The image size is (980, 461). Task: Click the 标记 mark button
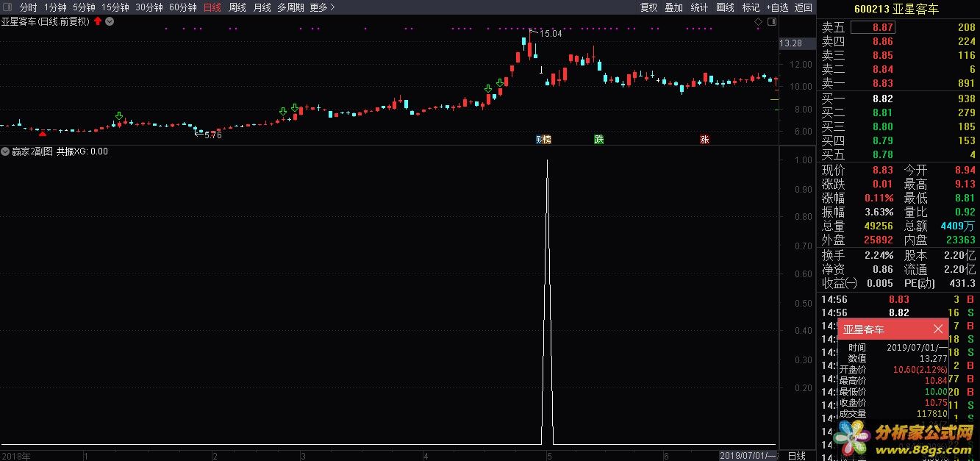tap(751, 7)
